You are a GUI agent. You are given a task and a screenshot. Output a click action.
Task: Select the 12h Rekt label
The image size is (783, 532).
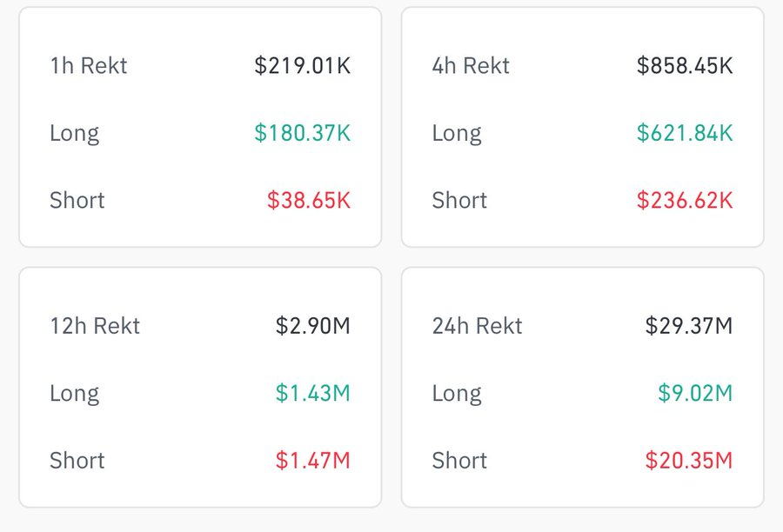[x=95, y=326]
